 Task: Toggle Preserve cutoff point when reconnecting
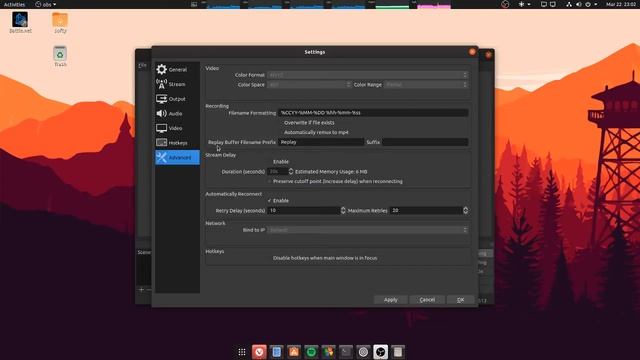point(335,181)
